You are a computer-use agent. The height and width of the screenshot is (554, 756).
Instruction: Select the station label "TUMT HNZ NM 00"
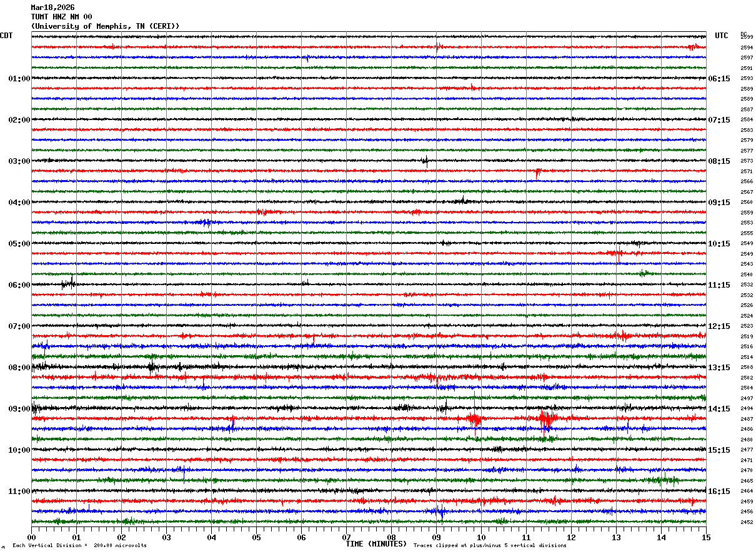tap(61, 17)
